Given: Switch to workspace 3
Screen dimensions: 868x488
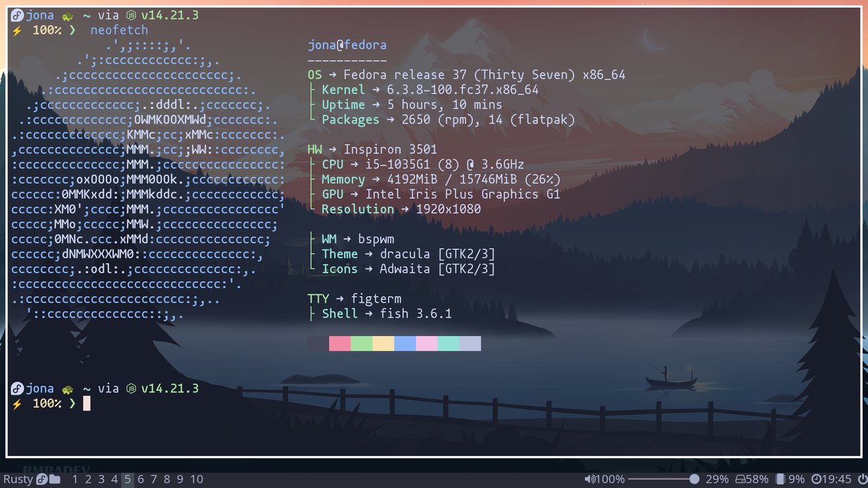Looking at the screenshot, I should click(101, 479).
